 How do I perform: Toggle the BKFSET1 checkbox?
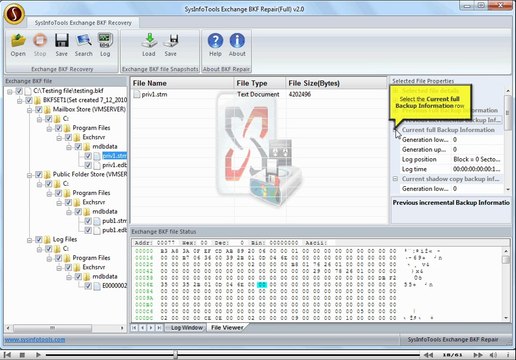(x=29, y=100)
